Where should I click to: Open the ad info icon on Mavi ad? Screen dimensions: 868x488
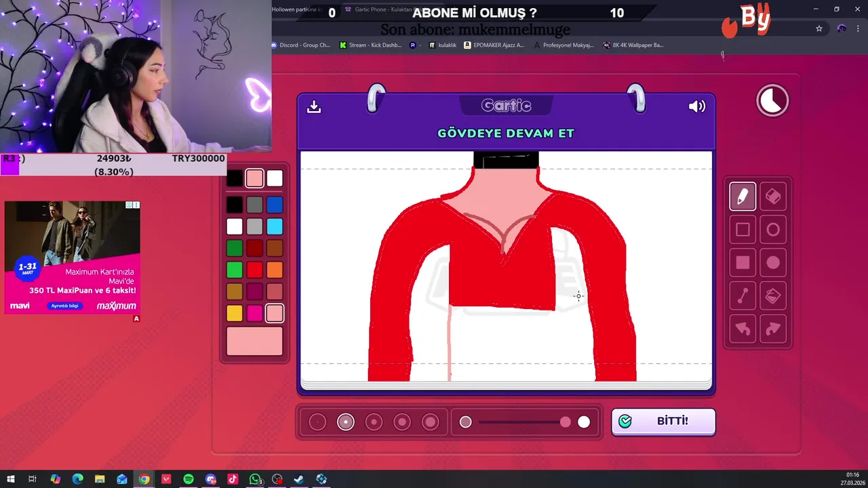(x=129, y=205)
